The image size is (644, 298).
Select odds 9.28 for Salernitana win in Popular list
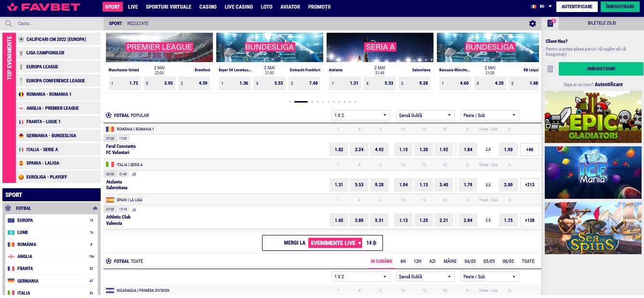pos(380,185)
